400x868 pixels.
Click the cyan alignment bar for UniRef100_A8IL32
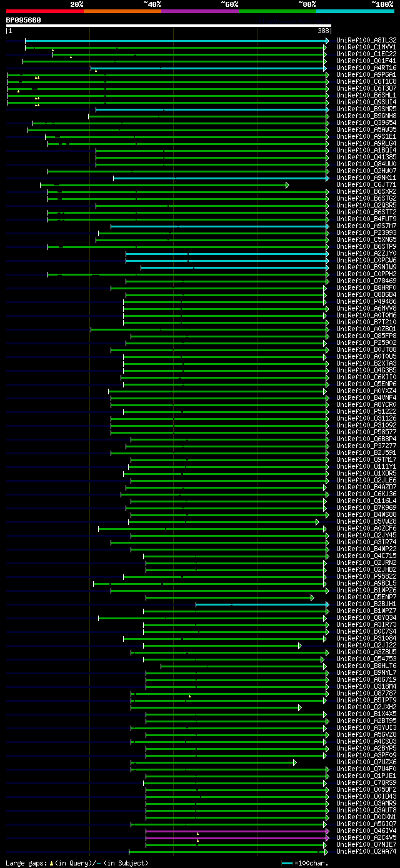tap(177, 40)
